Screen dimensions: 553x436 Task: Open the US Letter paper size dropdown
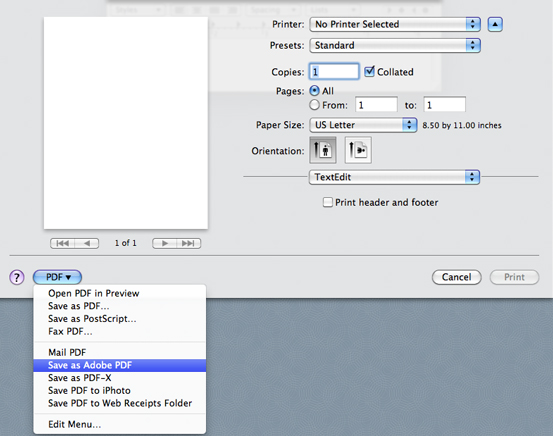(363, 125)
